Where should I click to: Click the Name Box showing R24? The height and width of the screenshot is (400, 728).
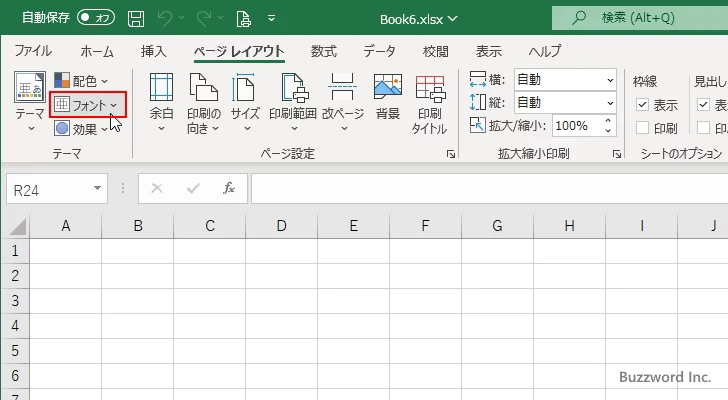point(49,189)
